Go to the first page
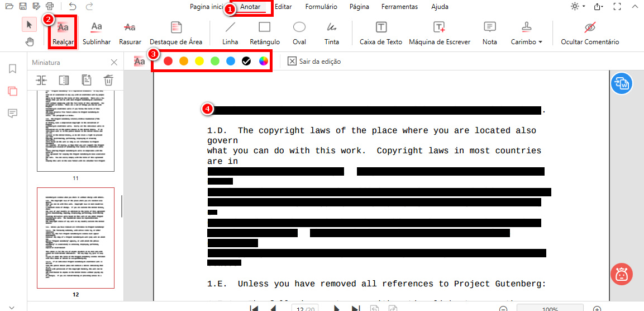This screenshot has width=644, height=311. (254, 309)
